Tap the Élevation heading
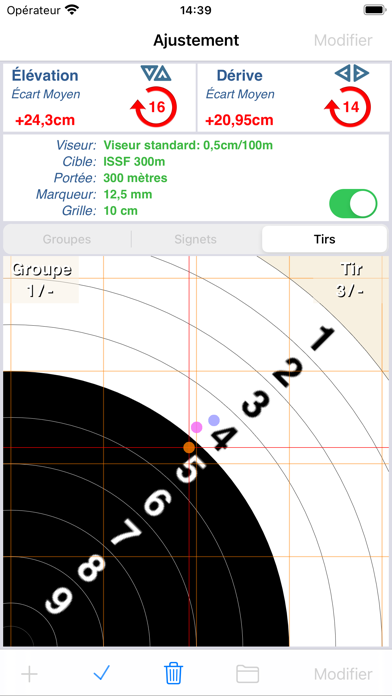The image size is (392, 696). pyautogui.click(x=45, y=75)
